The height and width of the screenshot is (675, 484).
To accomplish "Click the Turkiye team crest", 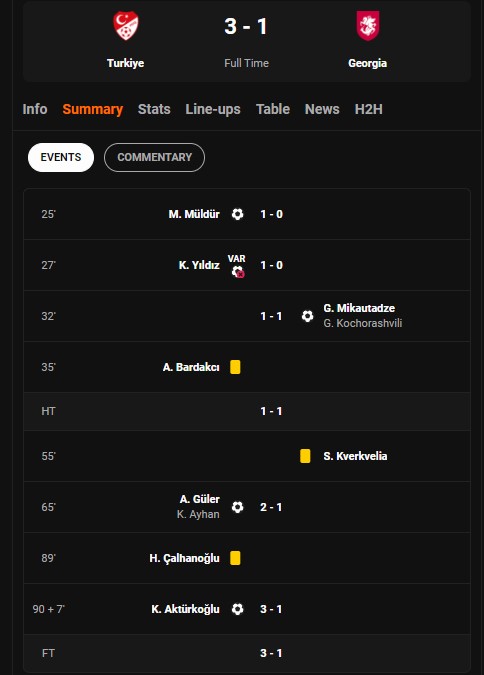I will (126, 26).
